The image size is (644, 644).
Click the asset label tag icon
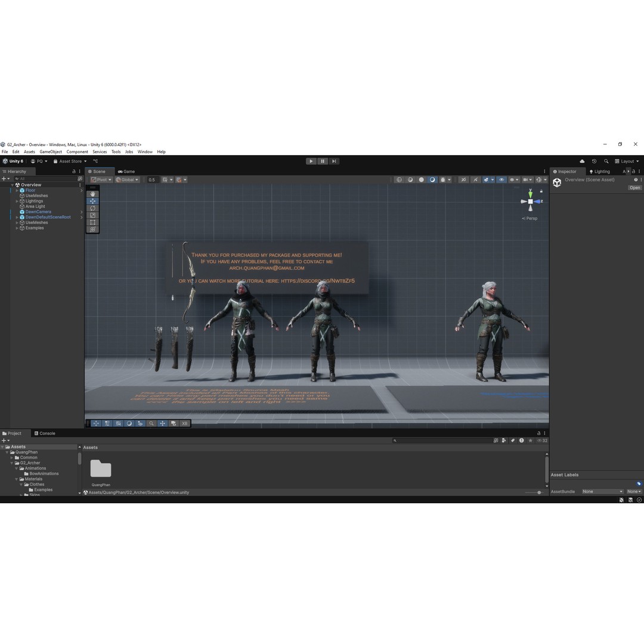(639, 484)
